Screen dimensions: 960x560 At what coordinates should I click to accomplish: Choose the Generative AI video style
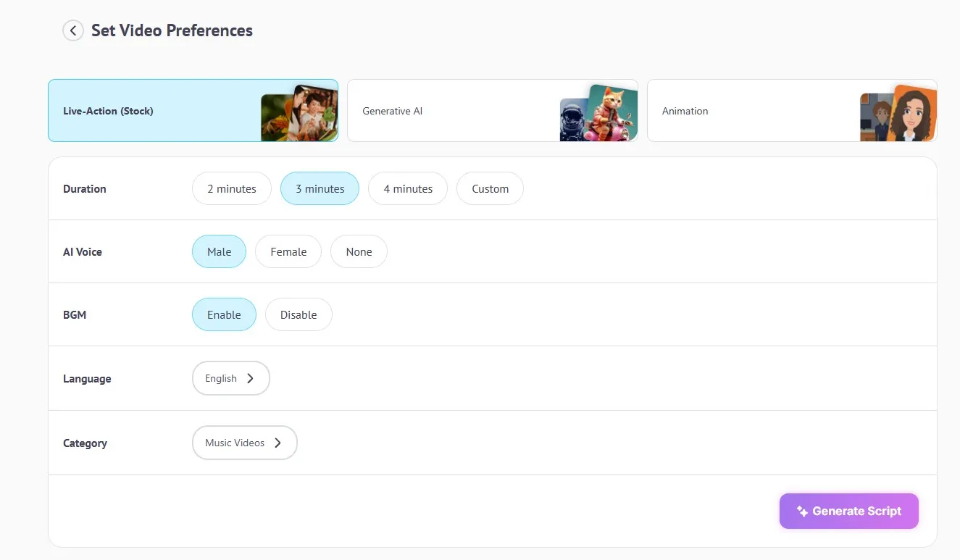493,110
